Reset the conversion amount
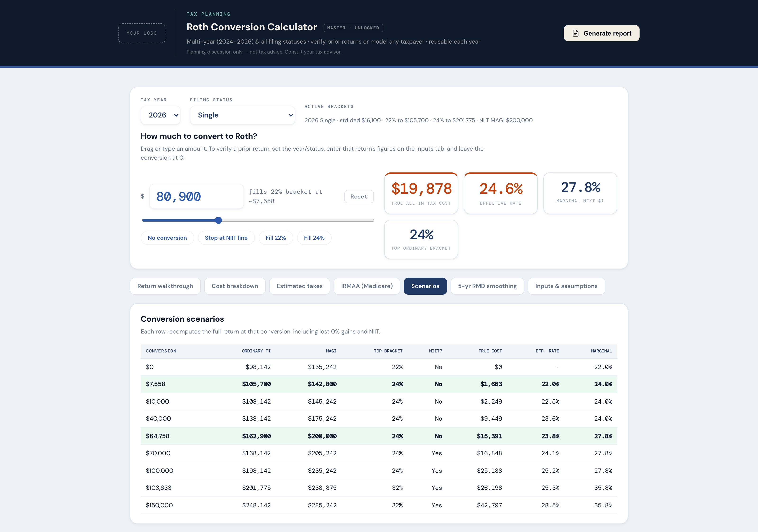 pos(359,197)
